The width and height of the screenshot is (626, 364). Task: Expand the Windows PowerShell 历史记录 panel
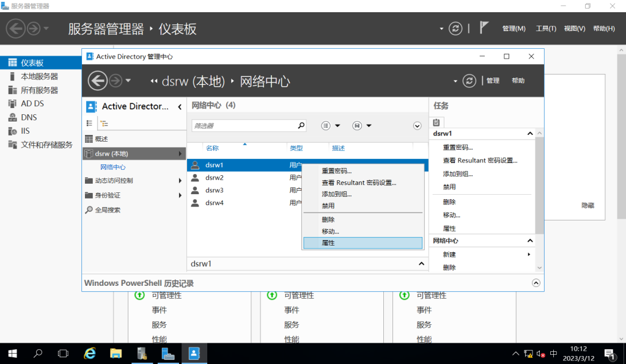pos(536,283)
